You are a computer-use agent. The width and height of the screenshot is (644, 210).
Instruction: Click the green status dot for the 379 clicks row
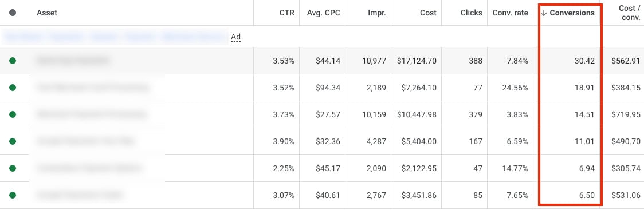point(13,114)
